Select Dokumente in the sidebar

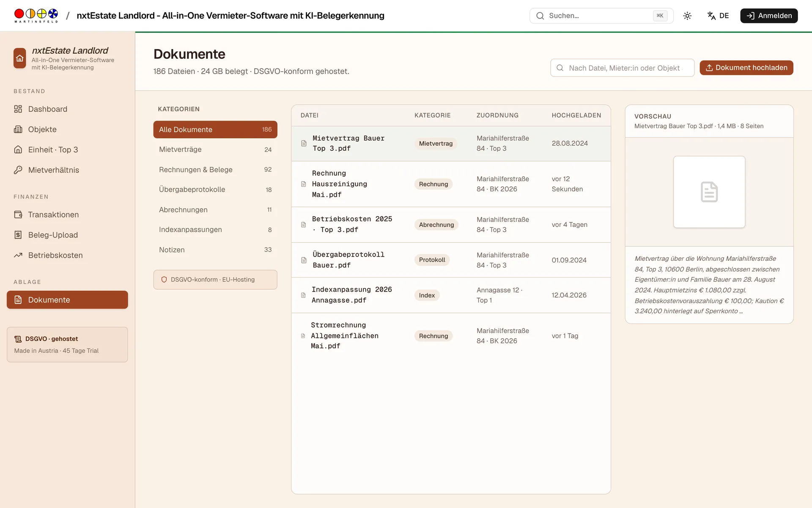(67, 300)
